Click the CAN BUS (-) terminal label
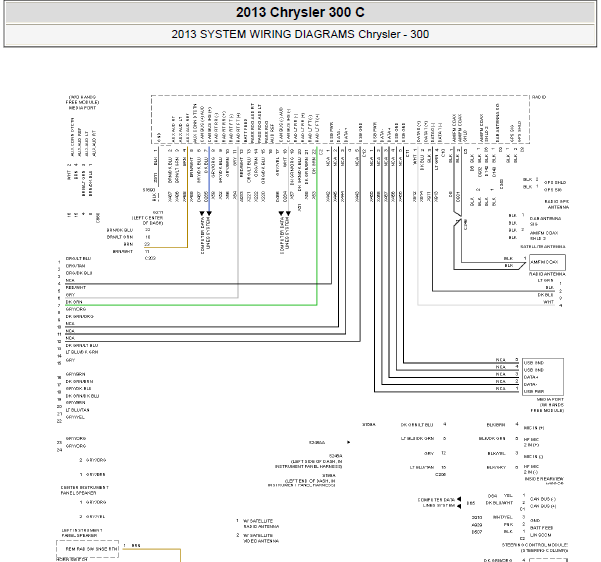Viewport: 601px width, 562px height. click(543, 499)
